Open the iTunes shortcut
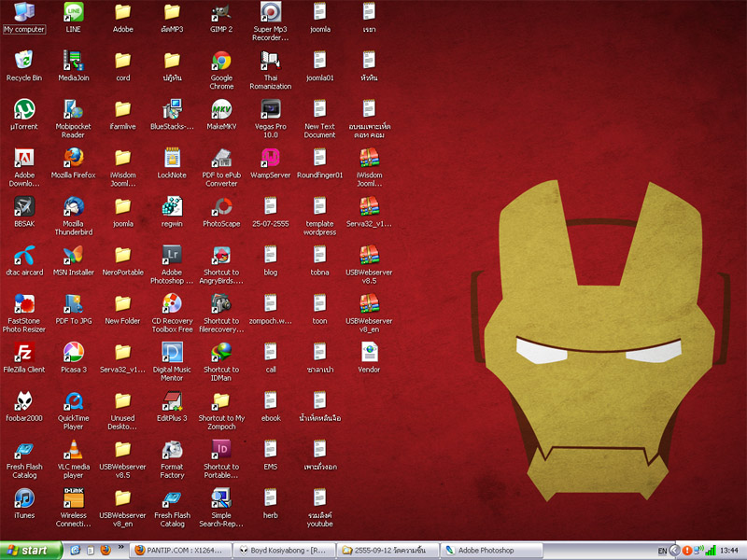The height and width of the screenshot is (560, 747). [x=24, y=503]
